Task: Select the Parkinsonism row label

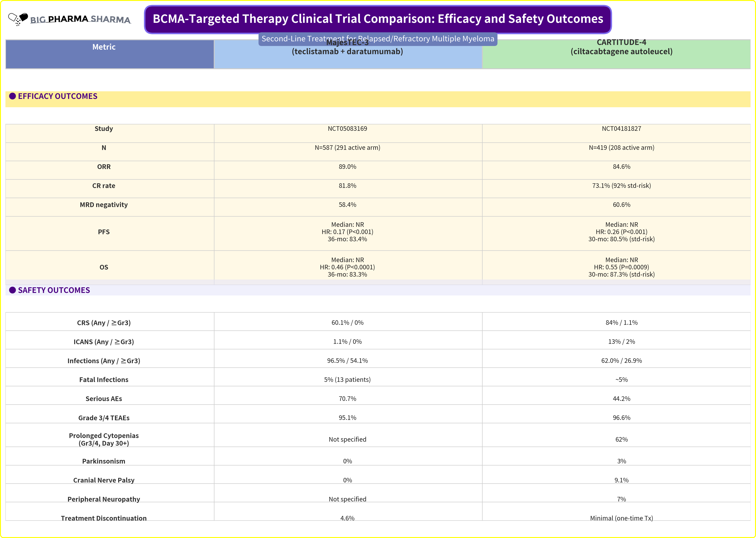Action: pyautogui.click(x=104, y=461)
